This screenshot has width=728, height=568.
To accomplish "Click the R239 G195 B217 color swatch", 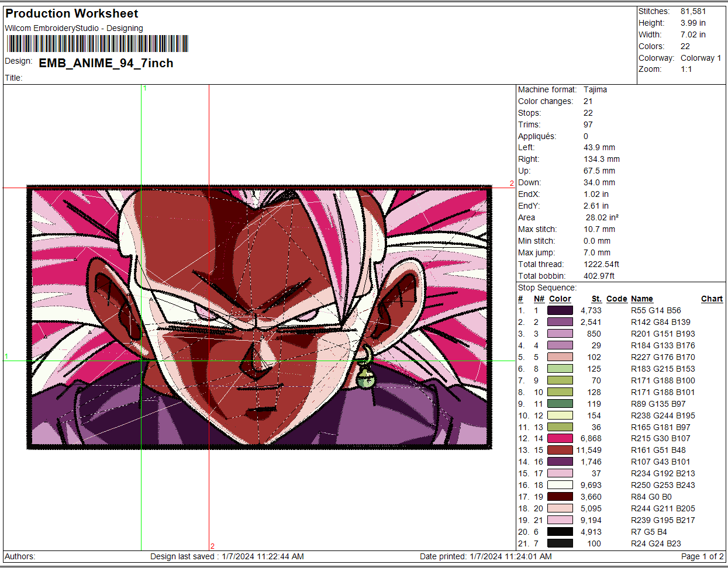I will tap(560, 520).
